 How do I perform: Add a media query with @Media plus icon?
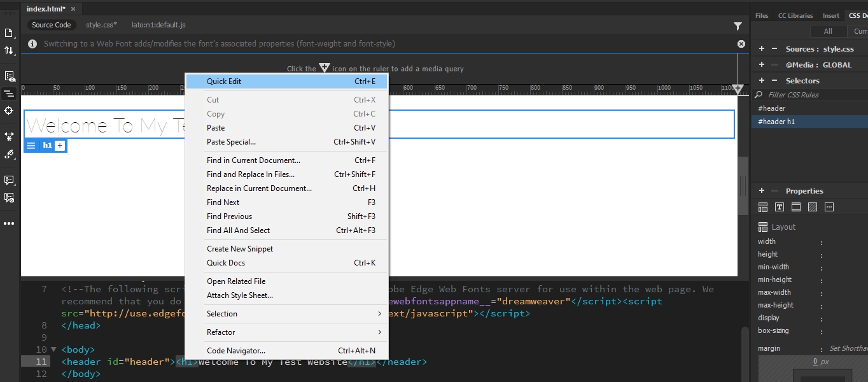[x=762, y=65]
